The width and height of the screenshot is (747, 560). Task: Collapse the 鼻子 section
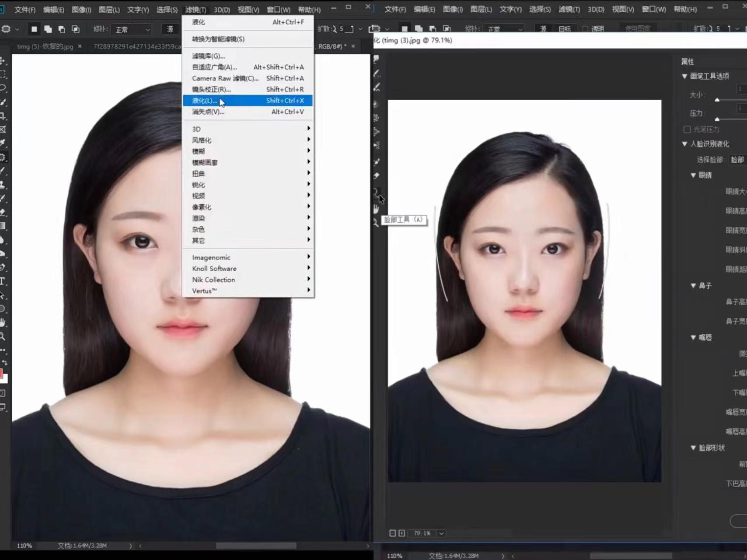click(693, 286)
